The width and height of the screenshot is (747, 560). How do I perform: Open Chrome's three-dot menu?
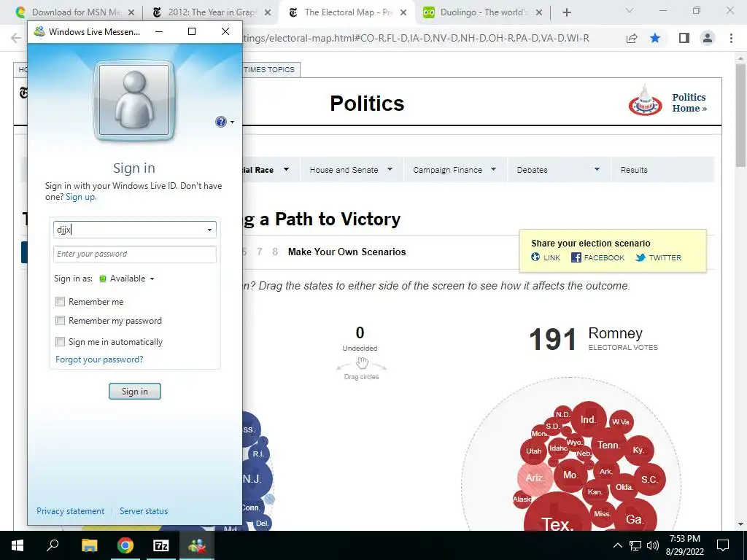[731, 38]
